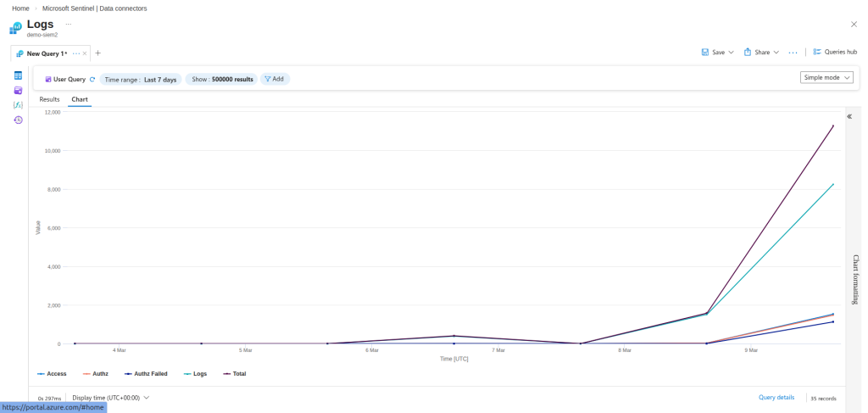Open Display time (UTC+00:00) dropdown
Screen dimensions: 868x413
(111, 398)
